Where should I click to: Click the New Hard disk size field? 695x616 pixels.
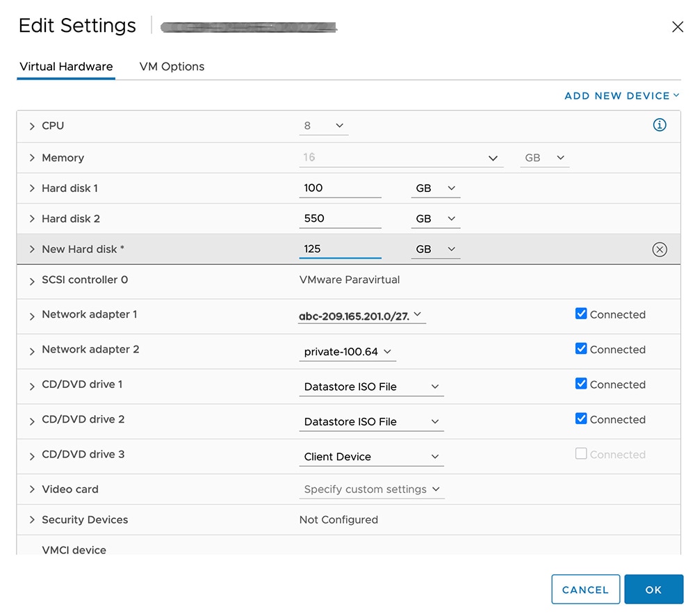pos(340,249)
